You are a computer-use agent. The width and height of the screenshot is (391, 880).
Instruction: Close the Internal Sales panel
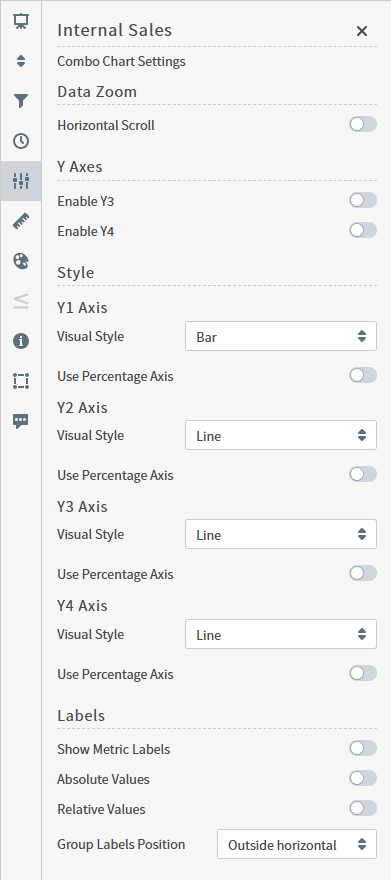pos(362,31)
